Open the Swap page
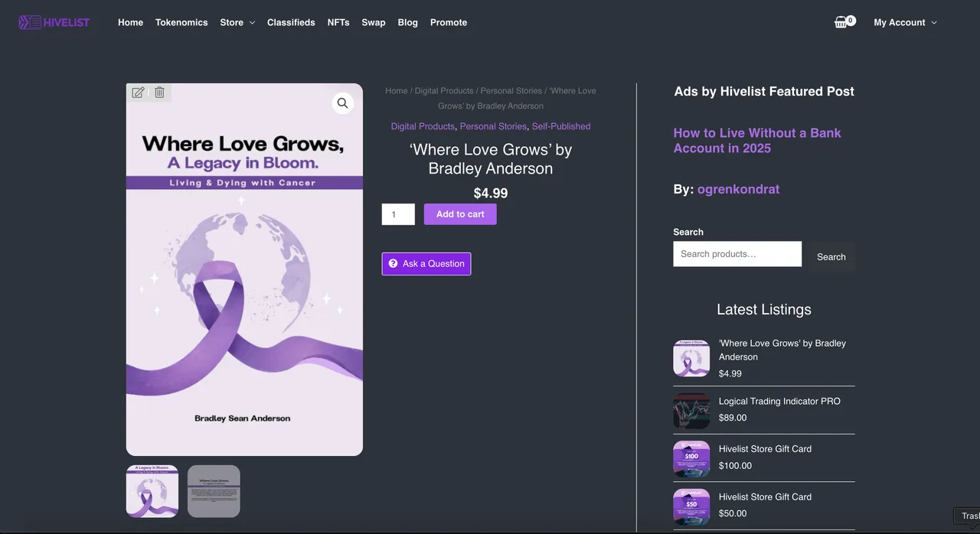 374,22
